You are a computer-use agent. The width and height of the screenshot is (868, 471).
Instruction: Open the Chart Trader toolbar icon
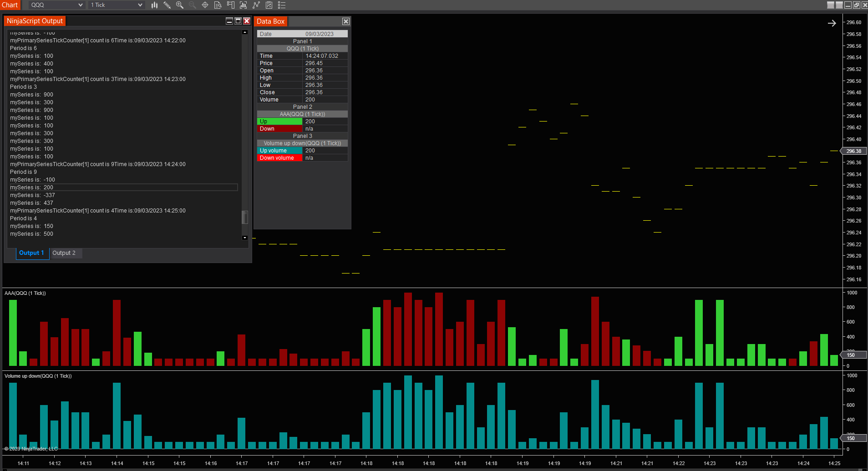pyautogui.click(x=231, y=5)
